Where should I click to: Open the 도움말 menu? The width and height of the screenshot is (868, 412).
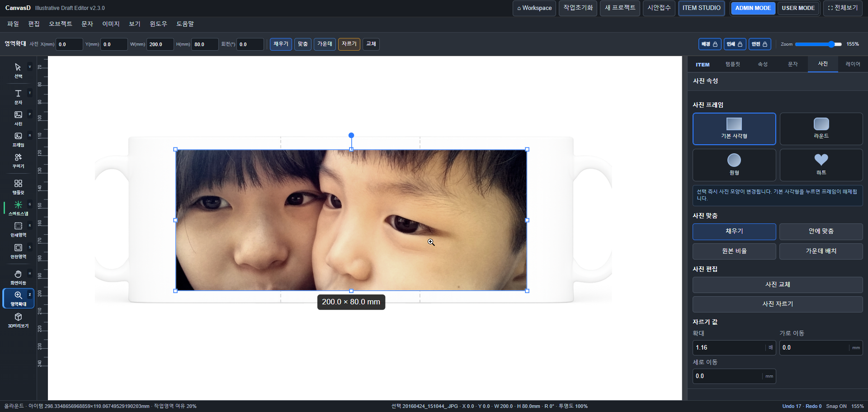point(185,24)
